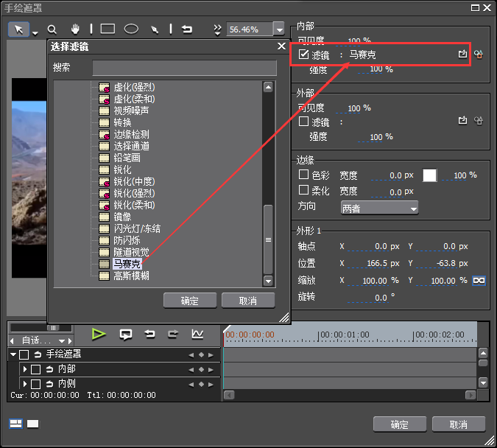Select the pen path drawing tool
This screenshot has height=448, width=497.
155,29
